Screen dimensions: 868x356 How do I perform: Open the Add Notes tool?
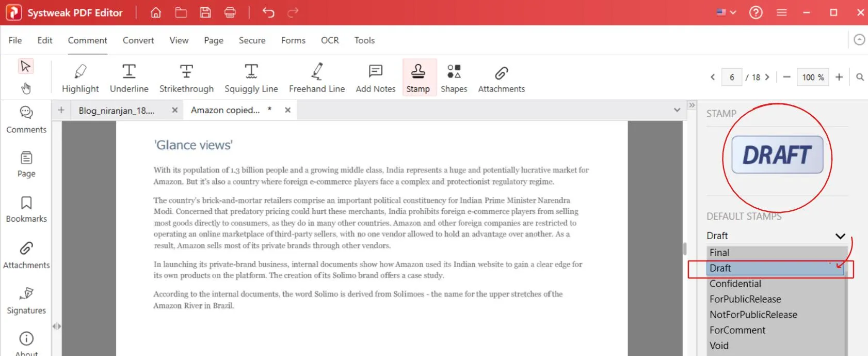[x=375, y=78]
